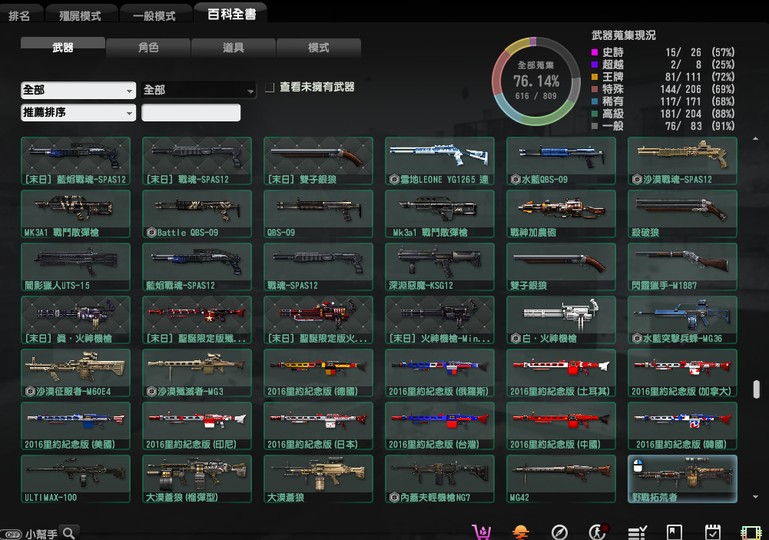Switch to the 排名 tab
Screen dimensions: 769x540
coord(20,15)
